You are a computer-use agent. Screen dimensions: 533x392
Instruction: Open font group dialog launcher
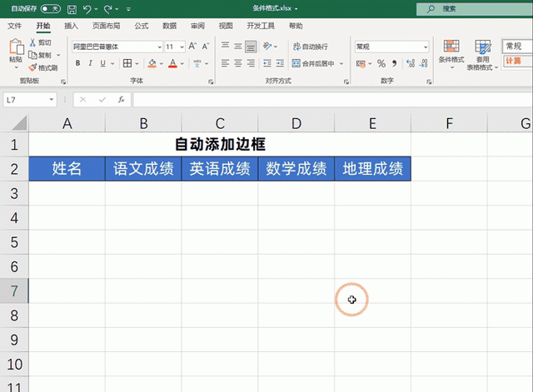(x=211, y=82)
